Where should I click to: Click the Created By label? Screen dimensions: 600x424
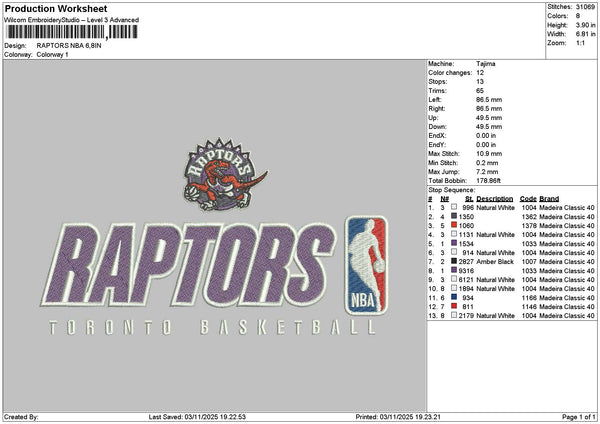pyautogui.click(x=21, y=417)
